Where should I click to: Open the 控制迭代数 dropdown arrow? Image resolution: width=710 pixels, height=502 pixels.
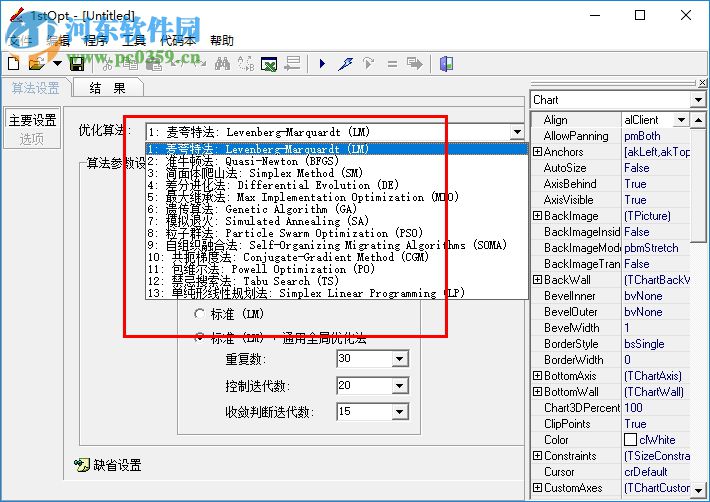pyautogui.click(x=399, y=386)
